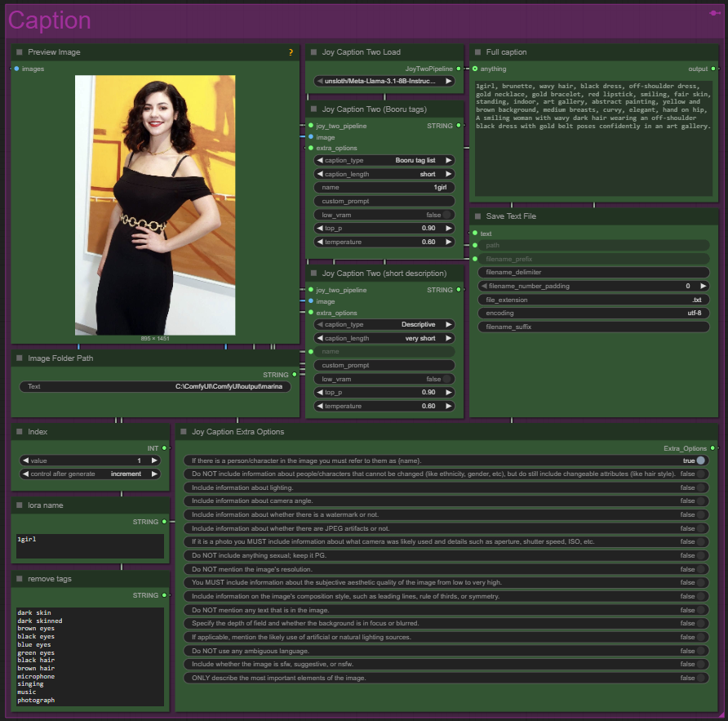Click the question mark icon on Preview Image

(291, 52)
